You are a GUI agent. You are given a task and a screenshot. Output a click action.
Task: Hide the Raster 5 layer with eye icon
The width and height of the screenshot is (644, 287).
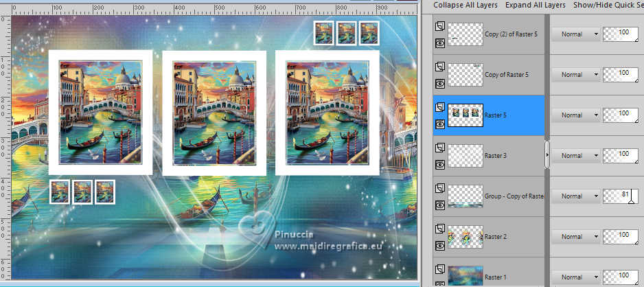pyautogui.click(x=440, y=124)
